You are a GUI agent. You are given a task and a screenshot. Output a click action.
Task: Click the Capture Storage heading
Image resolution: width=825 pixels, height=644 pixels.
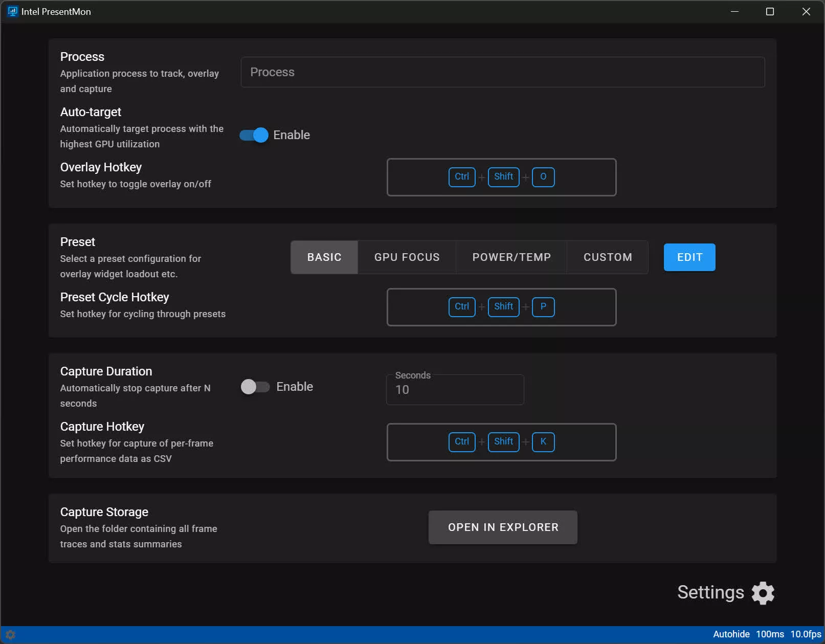(104, 512)
